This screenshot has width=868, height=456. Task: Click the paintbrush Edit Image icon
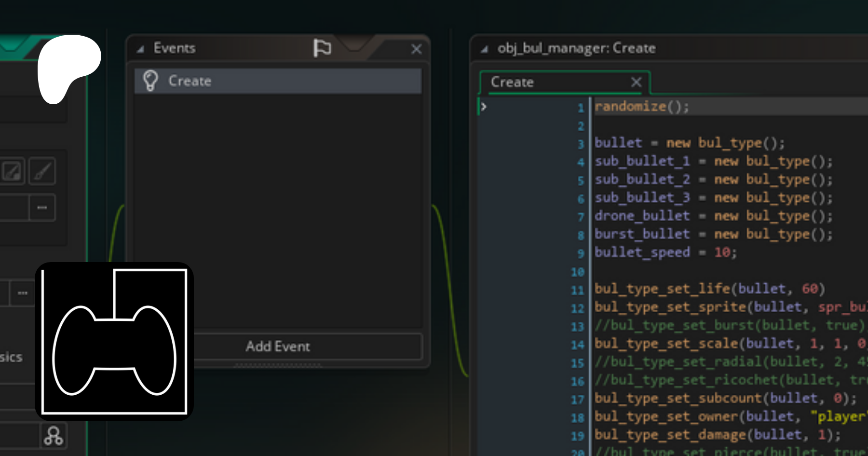pos(42,171)
